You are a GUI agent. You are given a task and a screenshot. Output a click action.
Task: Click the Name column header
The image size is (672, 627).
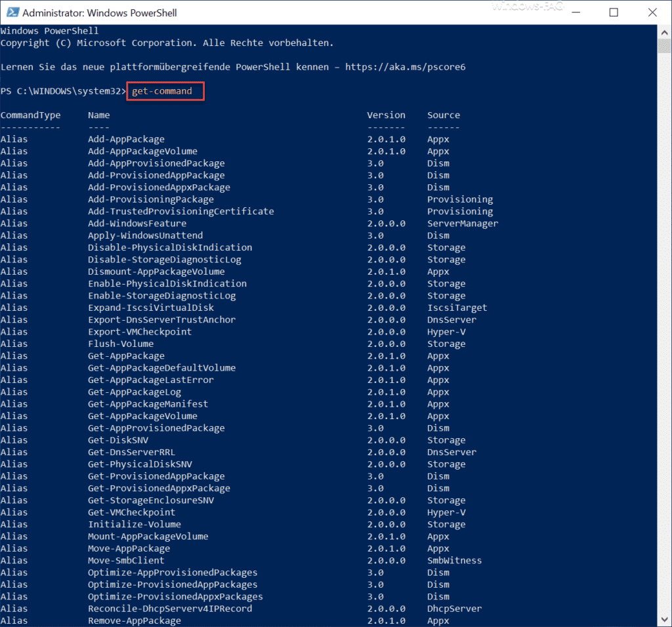click(x=99, y=115)
